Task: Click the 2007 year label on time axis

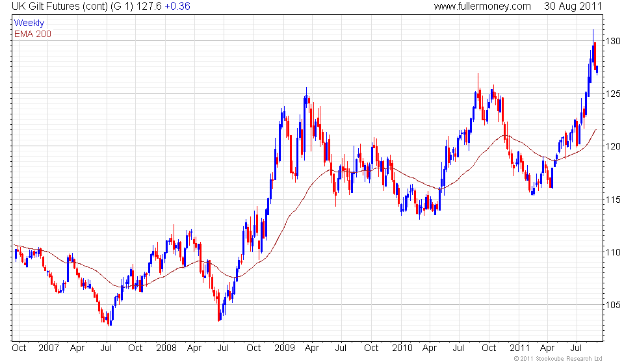Action: pos(49,348)
